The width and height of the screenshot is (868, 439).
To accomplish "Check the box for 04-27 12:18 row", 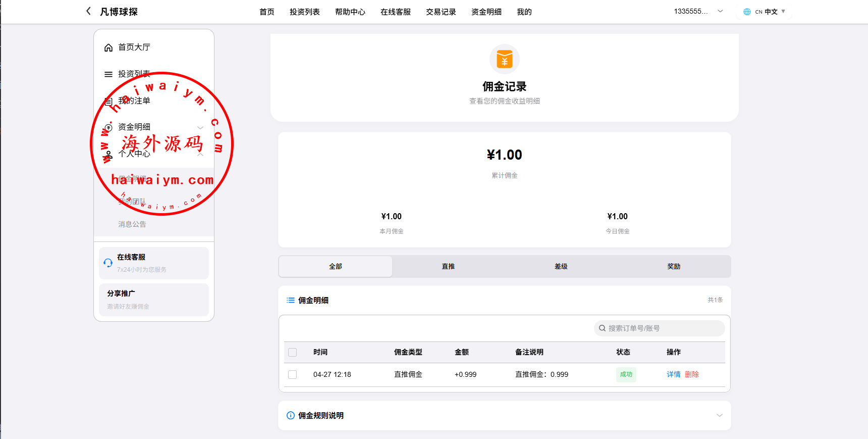I will 293,375.
